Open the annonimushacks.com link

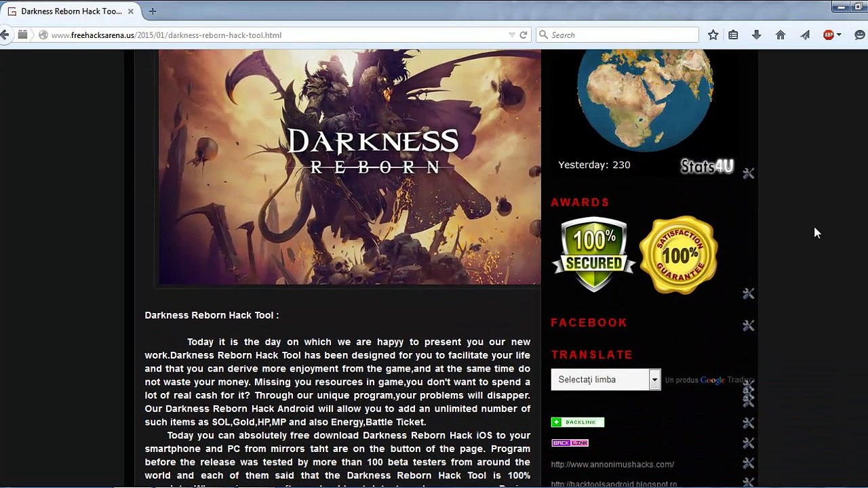612,464
